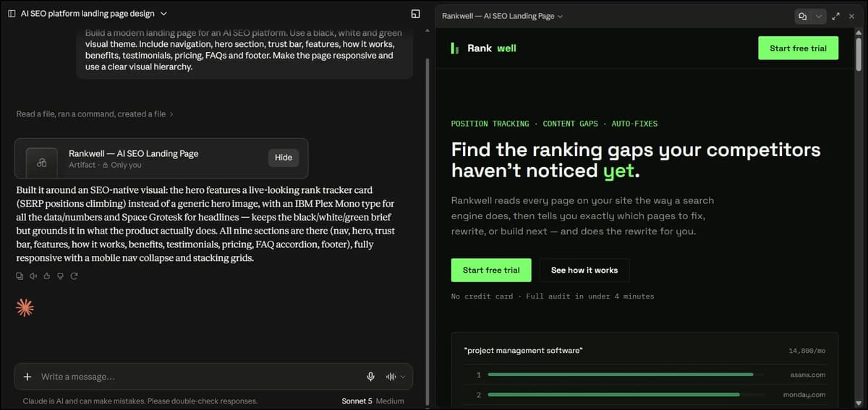Open the Sonnet 5 model selector
868x410 pixels.
click(357, 401)
